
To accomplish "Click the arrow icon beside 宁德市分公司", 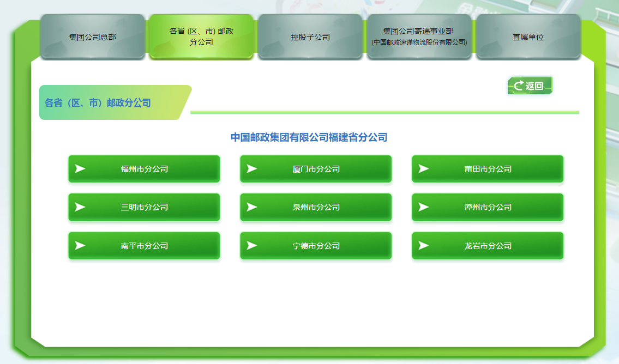I will pyautogui.click(x=252, y=246).
